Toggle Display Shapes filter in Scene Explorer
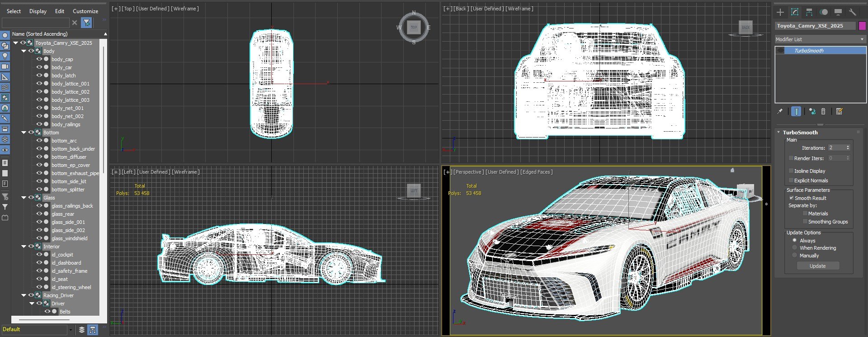The height and width of the screenshot is (337, 868). tap(5, 46)
